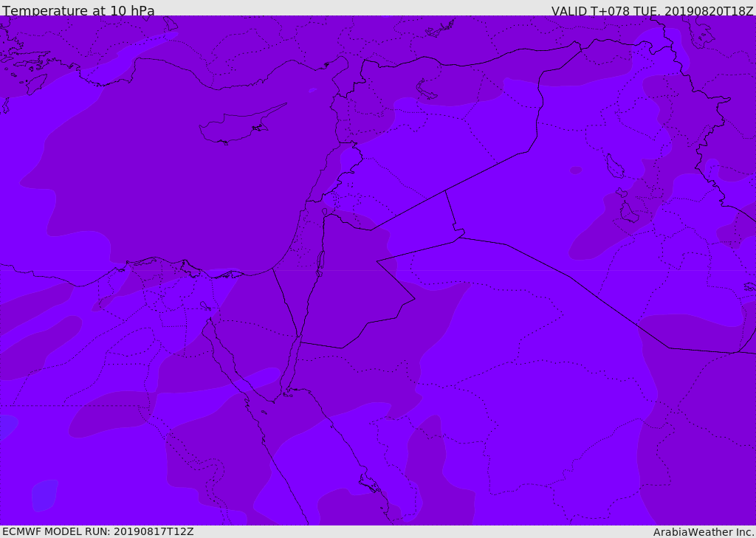Click the light blue patch on left edge
The width and height of the screenshot is (756, 538).
tap(6, 427)
